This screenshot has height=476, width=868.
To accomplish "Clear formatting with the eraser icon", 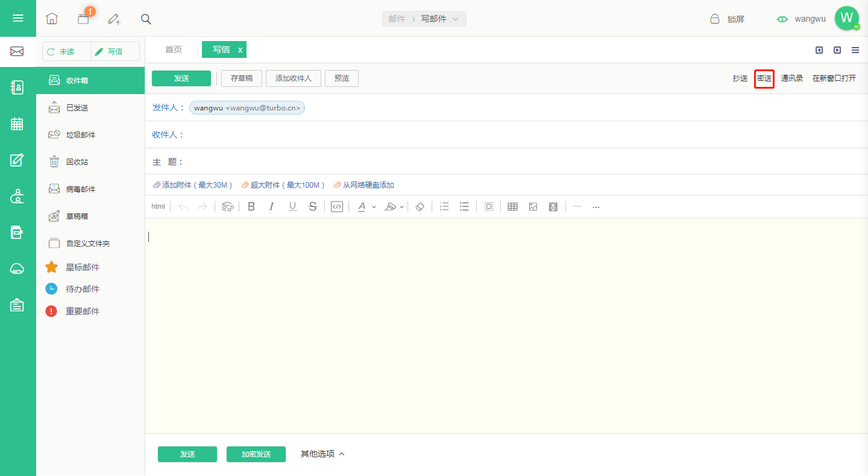I will click(x=420, y=207).
